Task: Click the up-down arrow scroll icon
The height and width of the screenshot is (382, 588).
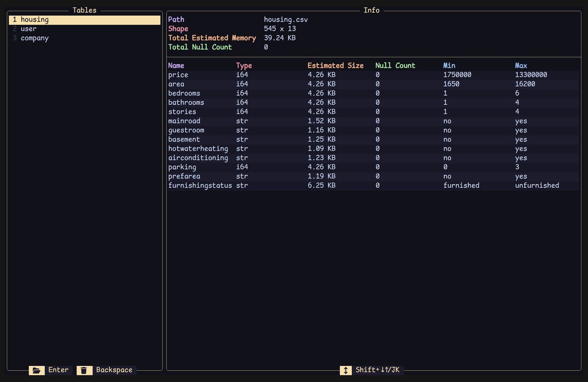Action: (x=346, y=370)
